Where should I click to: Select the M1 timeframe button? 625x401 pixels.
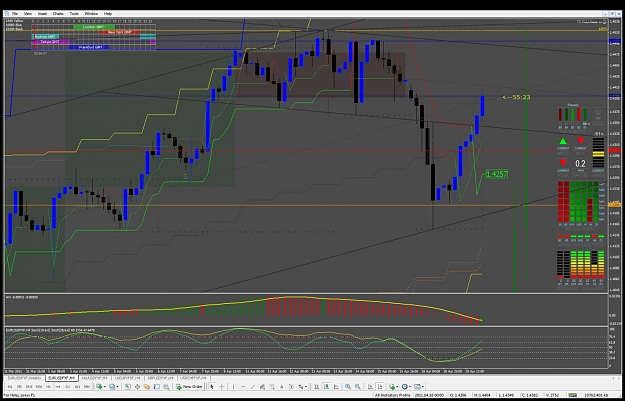(10, 387)
